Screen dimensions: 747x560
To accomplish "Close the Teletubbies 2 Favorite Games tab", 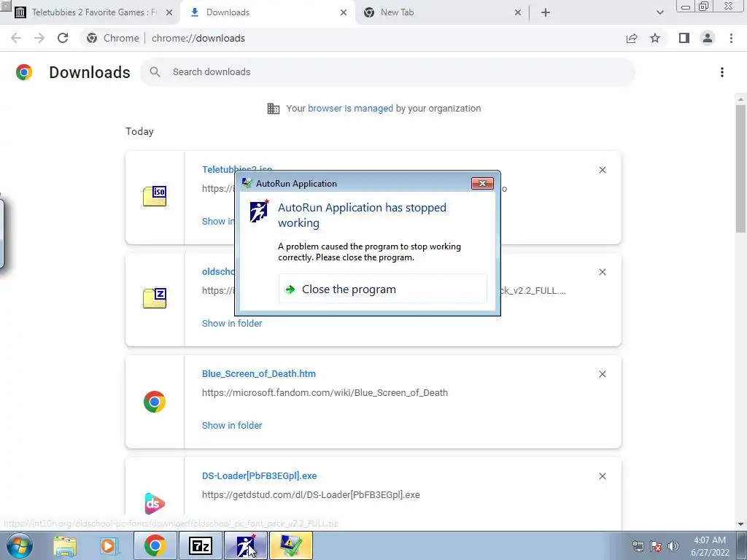I will [x=169, y=12].
